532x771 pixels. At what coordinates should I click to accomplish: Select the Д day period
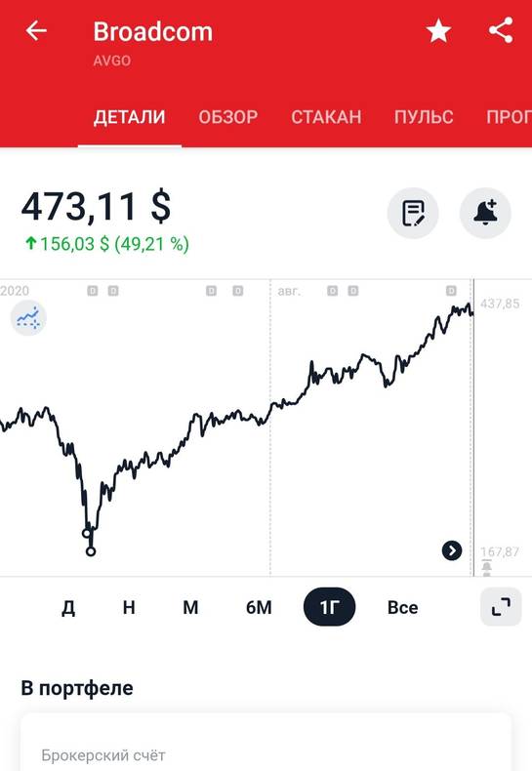pyautogui.click(x=68, y=608)
